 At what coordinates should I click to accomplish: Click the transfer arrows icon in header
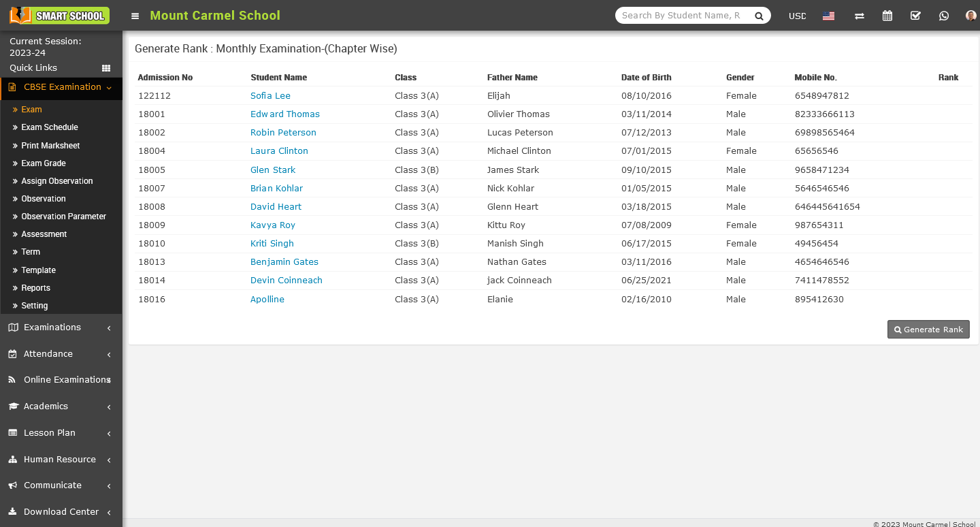(x=859, y=15)
